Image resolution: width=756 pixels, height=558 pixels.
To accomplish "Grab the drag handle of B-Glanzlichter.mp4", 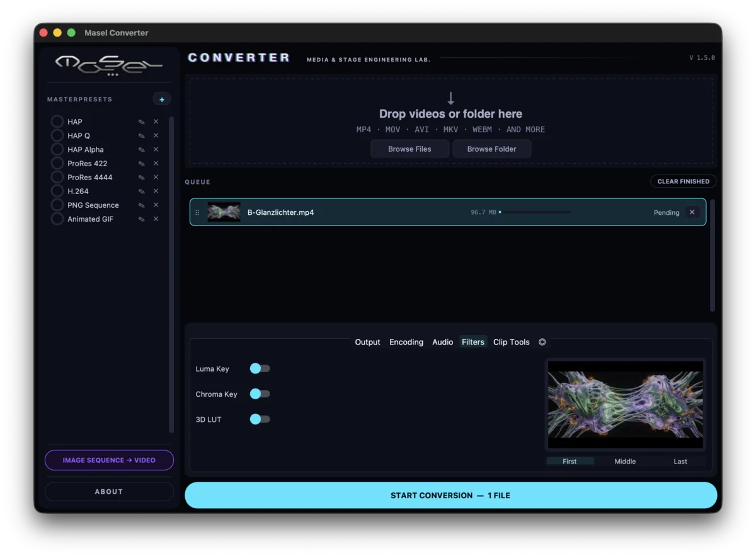I will (x=197, y=212).
